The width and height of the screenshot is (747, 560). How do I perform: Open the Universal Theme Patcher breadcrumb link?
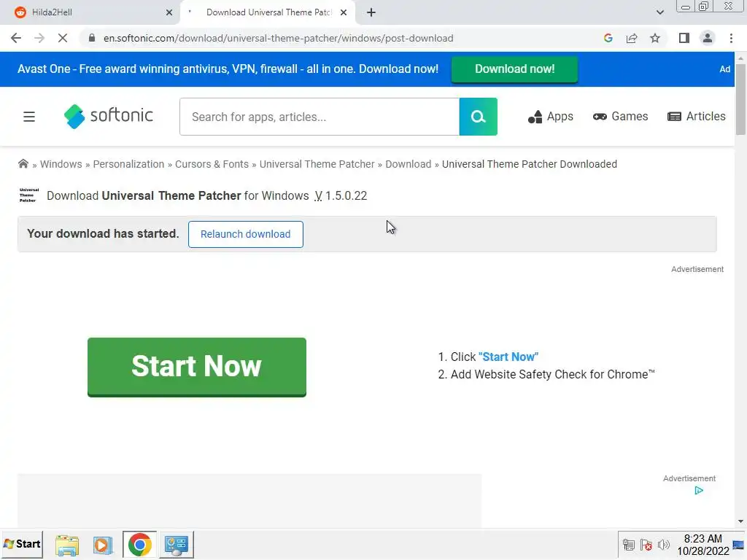click(317, 164)
